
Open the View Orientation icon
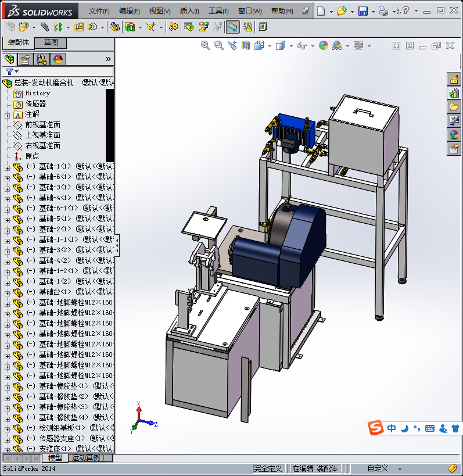coord(259,45)
